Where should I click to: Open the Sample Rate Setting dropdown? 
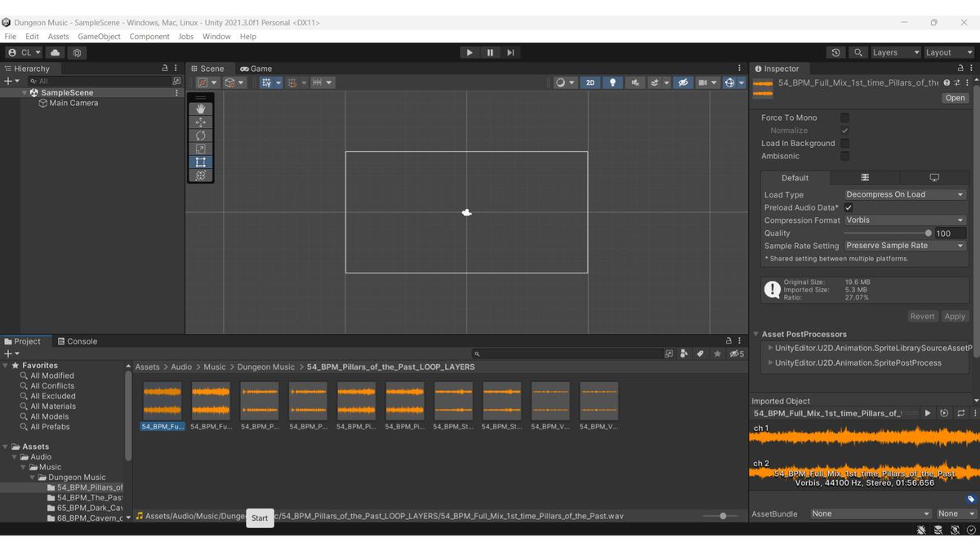click(x=905, y=245)
